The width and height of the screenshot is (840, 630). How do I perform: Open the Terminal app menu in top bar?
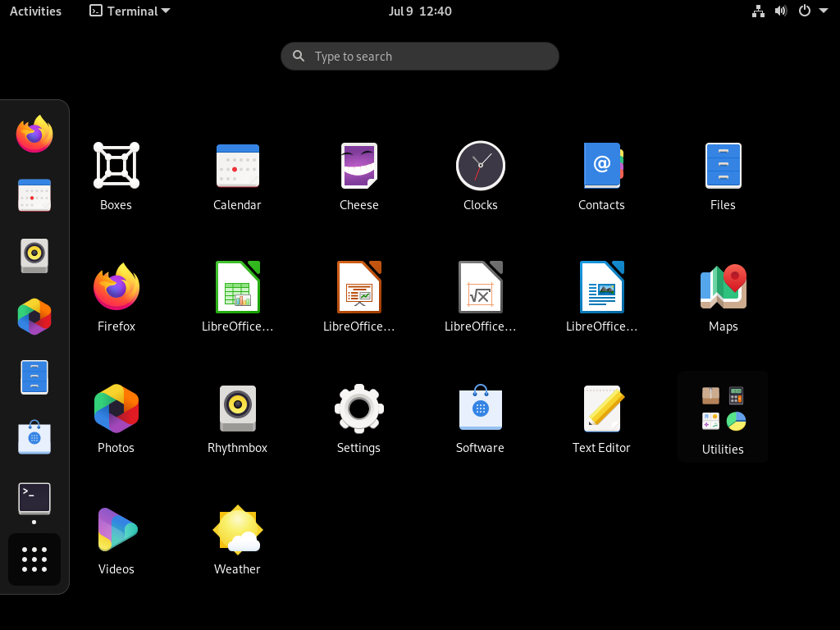pyautogui.click(x=130, y=11)
